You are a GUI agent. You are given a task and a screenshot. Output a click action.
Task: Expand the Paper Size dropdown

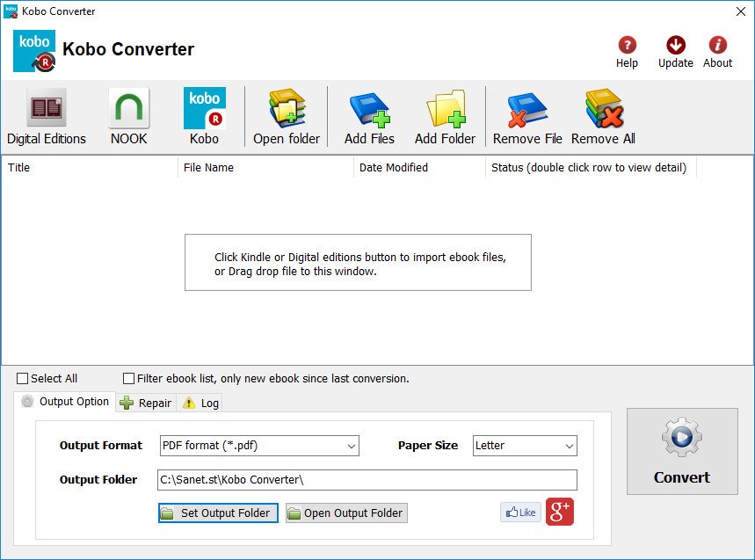525,446
